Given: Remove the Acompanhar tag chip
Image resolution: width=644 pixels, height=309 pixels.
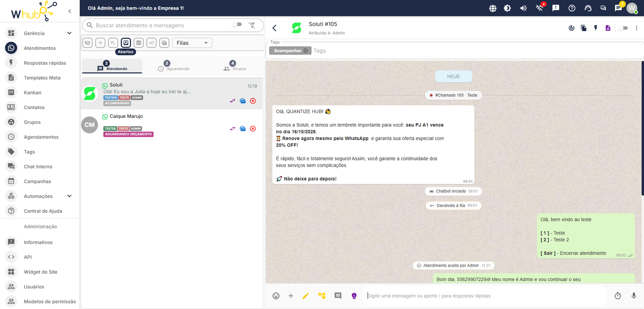Looking at the screenshot, I should pyautogui.click(x=306, y=51).
